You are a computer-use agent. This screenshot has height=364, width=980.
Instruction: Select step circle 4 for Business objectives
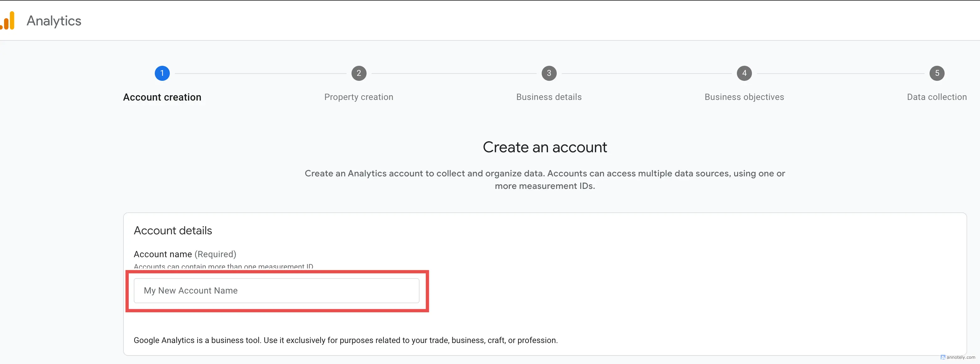click(744, 73)
